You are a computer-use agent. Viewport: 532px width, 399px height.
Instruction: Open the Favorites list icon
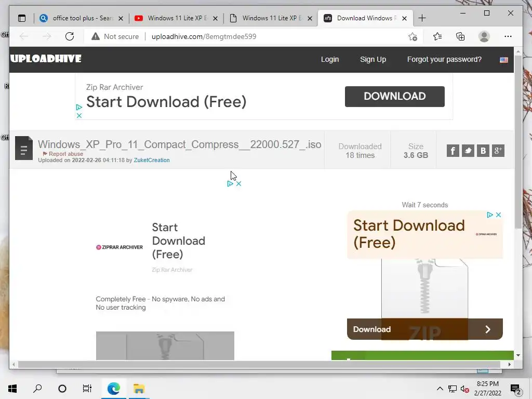pyautogui.click(x=437, y=37)
